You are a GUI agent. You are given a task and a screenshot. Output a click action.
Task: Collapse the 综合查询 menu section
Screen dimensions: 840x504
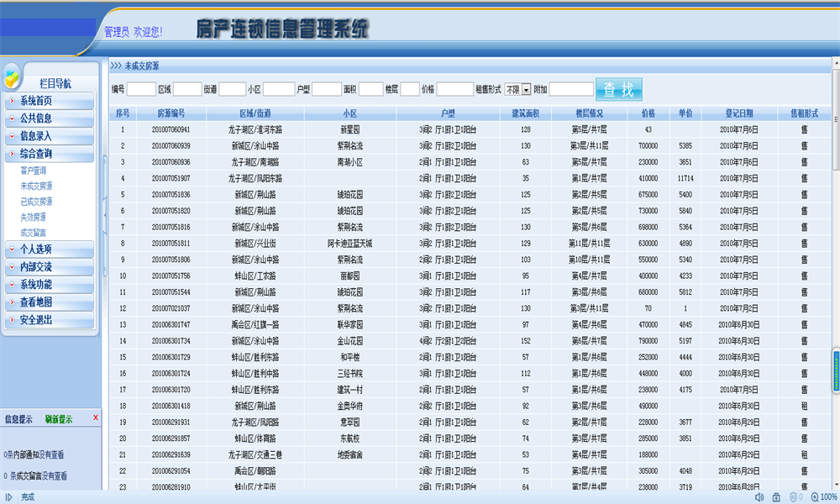pyautogui.click(x=49, y=154)
